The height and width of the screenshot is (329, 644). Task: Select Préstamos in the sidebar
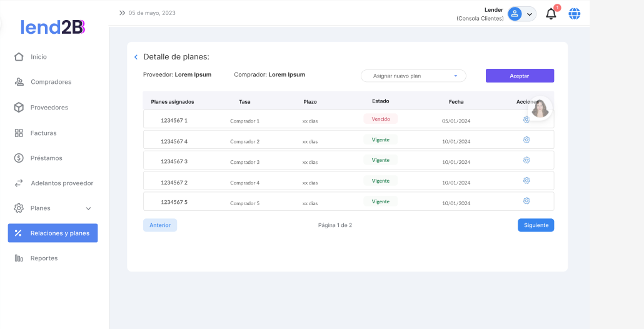[46, 158]
